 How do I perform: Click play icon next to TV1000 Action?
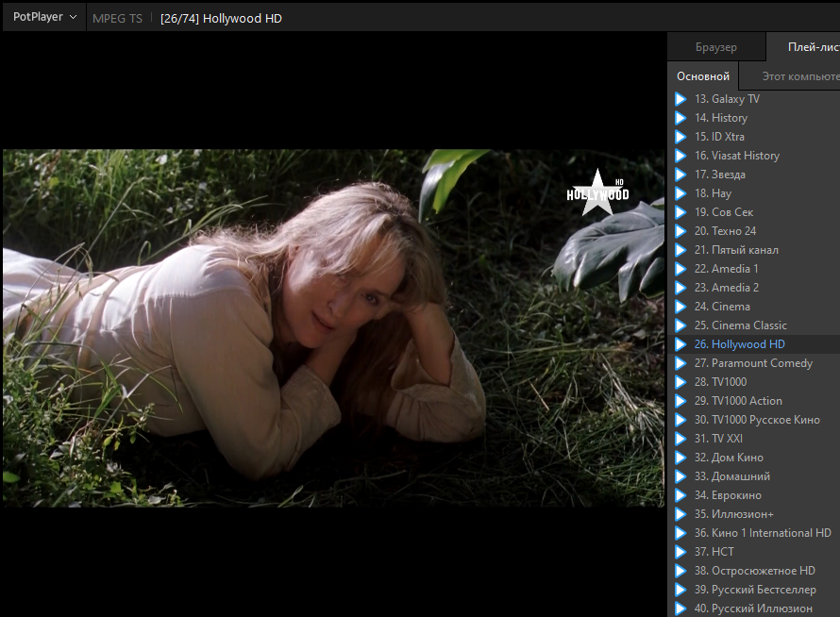coord(680,401)
